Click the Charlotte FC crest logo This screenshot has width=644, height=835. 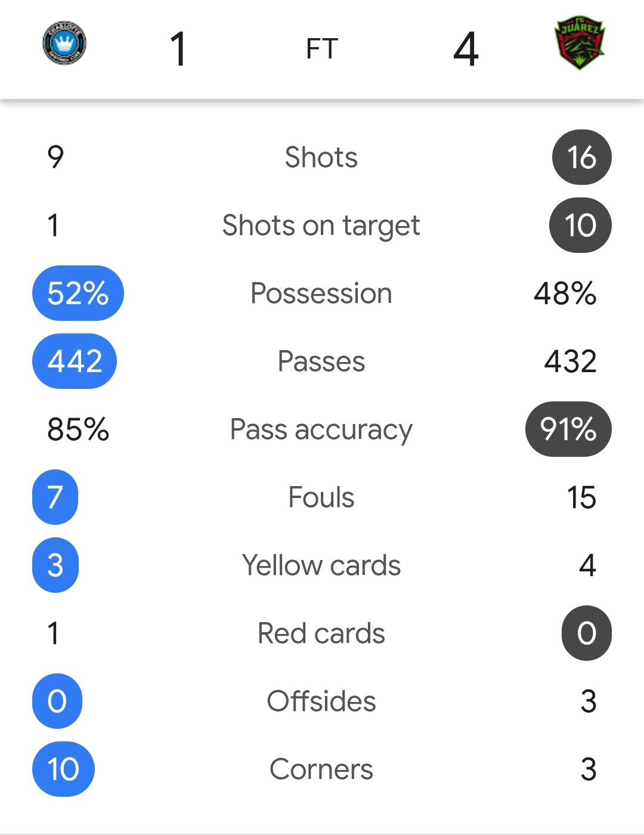[64, 43]
